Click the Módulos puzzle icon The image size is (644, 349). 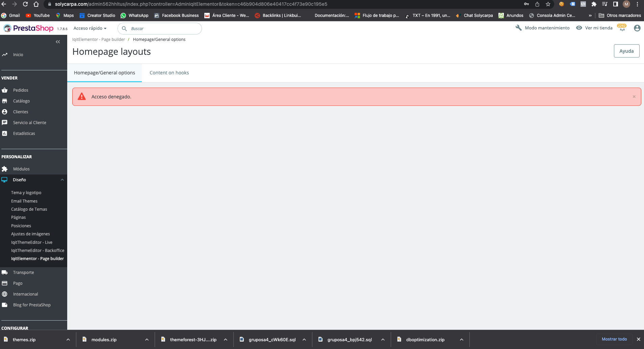5,169
